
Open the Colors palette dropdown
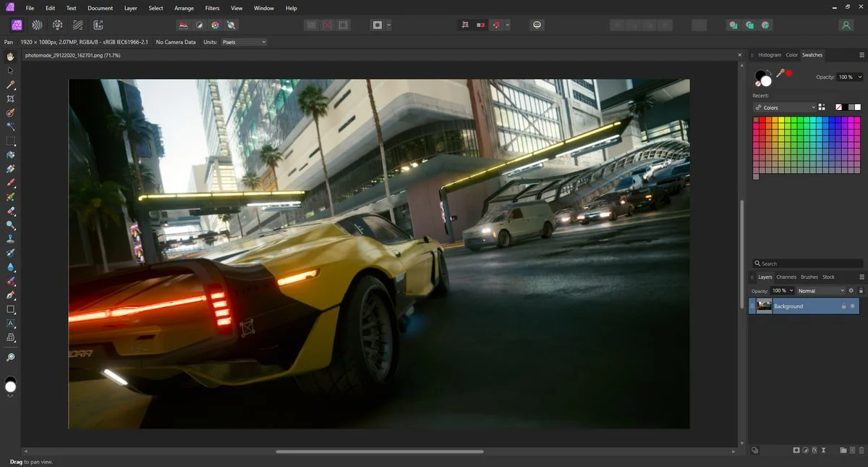(785, 107)
